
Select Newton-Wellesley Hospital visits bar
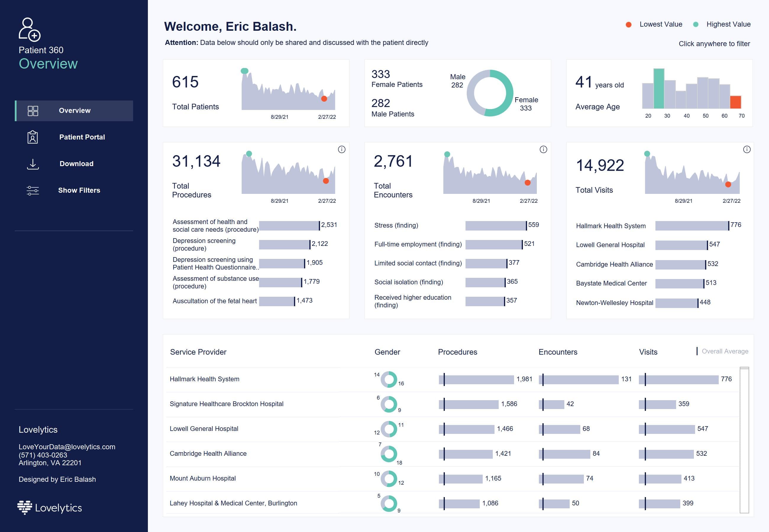coord(677,303)
